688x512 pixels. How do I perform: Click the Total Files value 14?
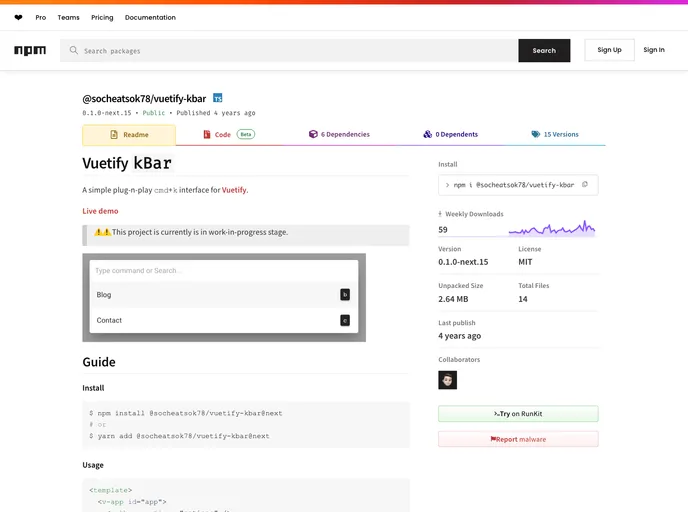(523, 299)
